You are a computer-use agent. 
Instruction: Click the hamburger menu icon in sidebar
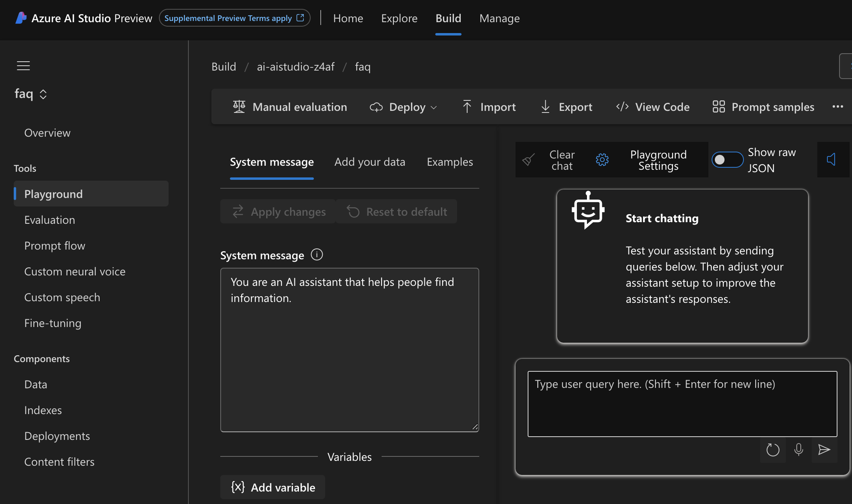23,66
